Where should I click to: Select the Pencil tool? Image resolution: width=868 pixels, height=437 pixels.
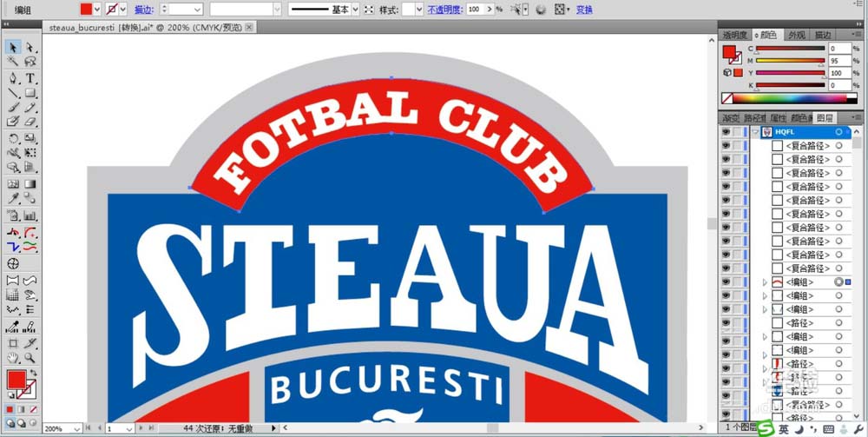pos(30,107)
